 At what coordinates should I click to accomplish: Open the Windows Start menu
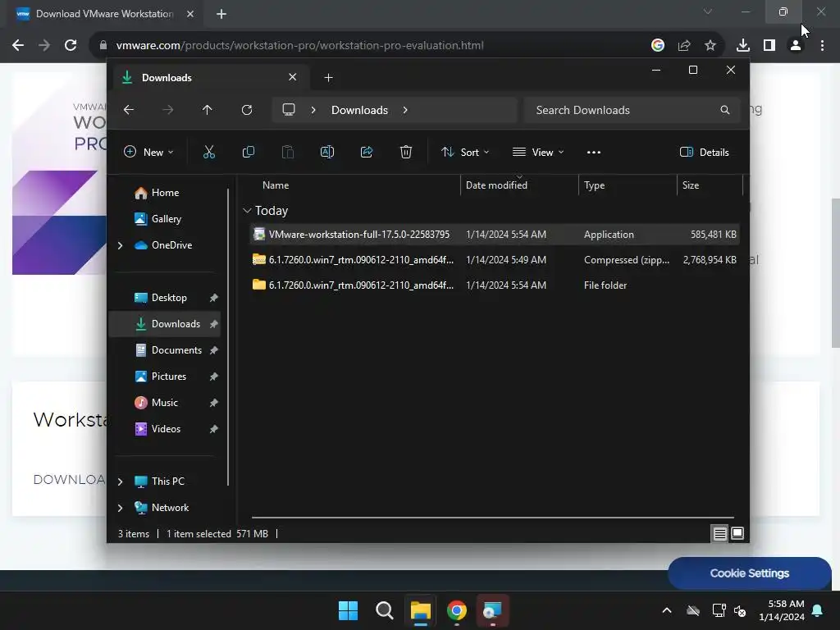(348, 610)
